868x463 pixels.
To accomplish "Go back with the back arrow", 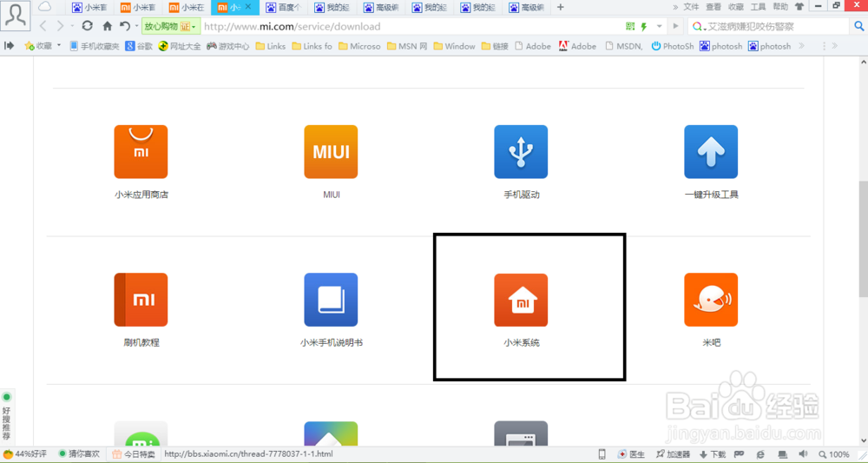I will tap(43, 26).
